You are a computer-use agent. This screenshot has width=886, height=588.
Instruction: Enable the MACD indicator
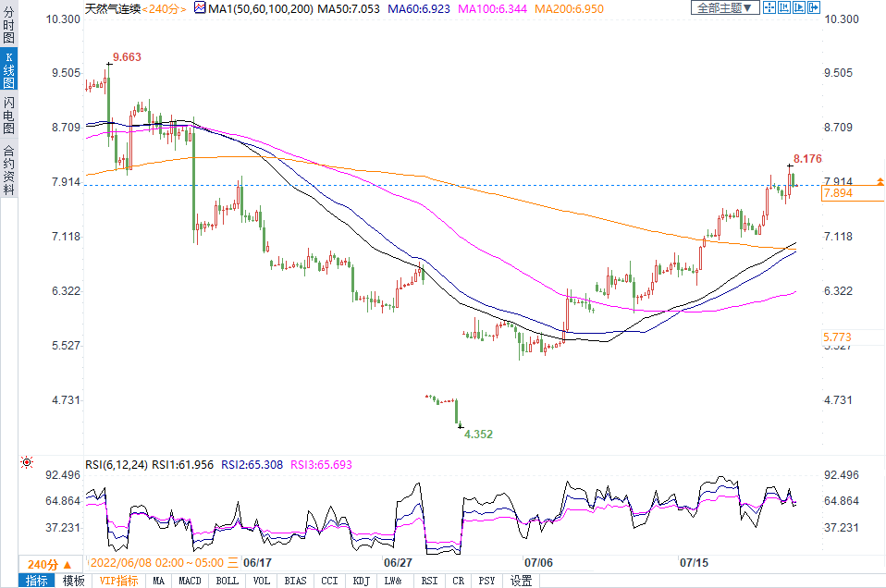[191, 581]
